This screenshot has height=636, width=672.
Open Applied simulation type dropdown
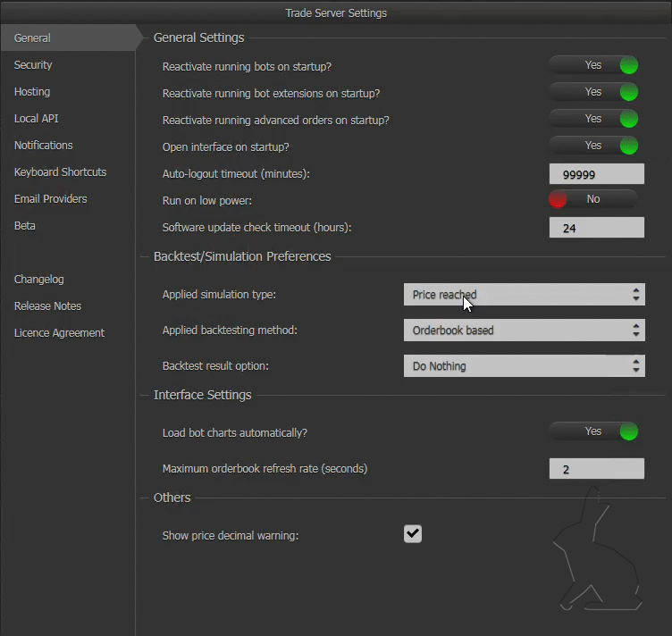[525, 295]
